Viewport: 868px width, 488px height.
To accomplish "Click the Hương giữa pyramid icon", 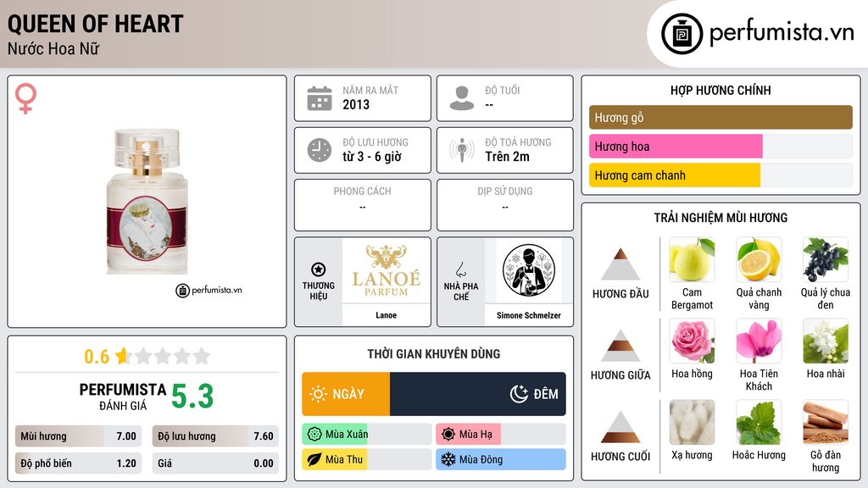I will 620,346.
